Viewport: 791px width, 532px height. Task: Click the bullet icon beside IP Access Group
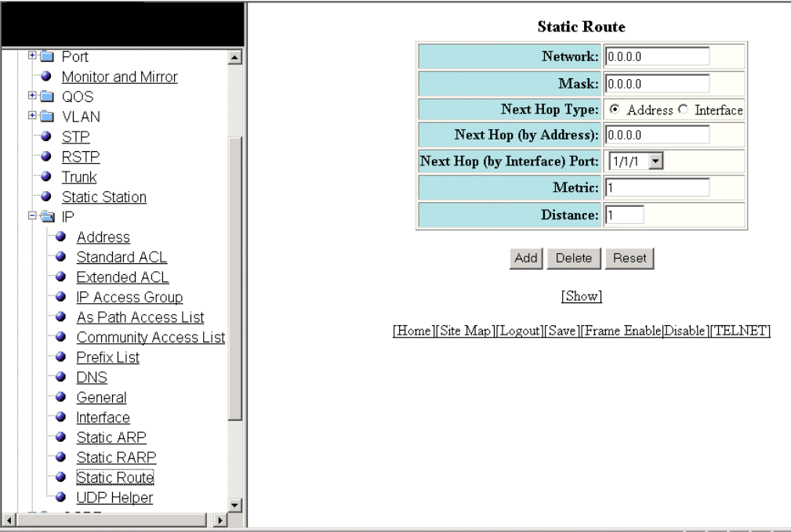coord(60,296)
